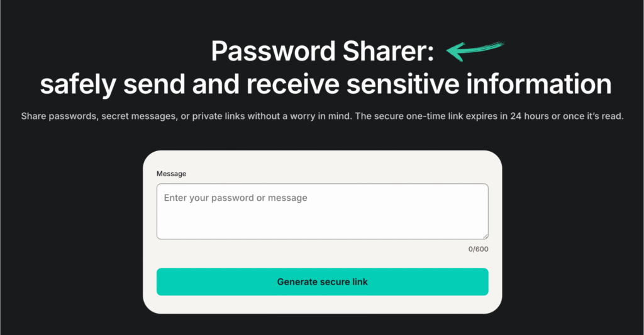Click the "Enter your password or message" placeholder

pos(235,198)
